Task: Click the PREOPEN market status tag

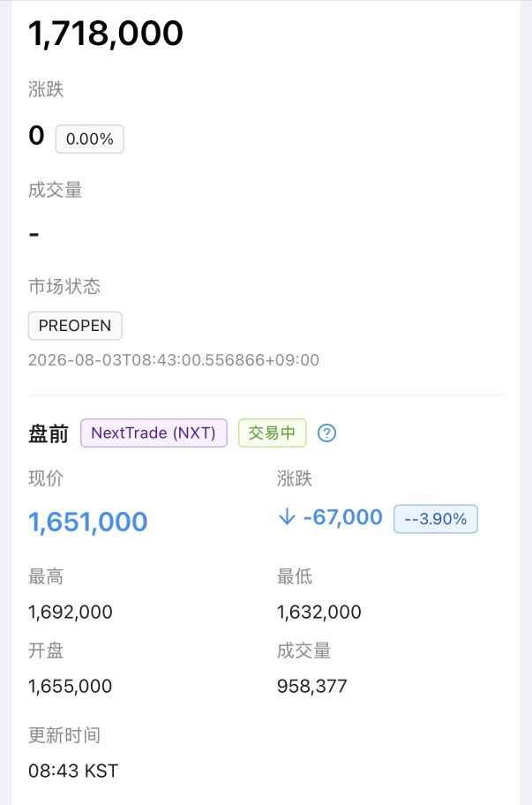Action: [x=75, y=326]
